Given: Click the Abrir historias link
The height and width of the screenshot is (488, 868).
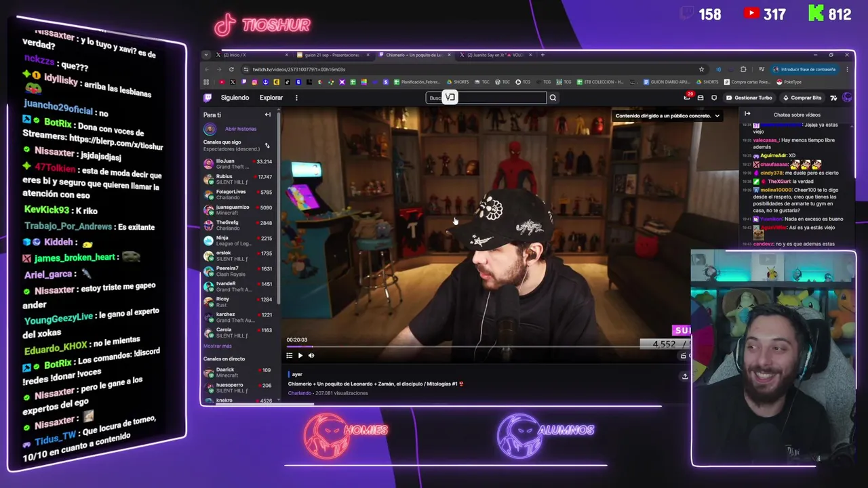Looking at the screenshot, I should (241, 129).
